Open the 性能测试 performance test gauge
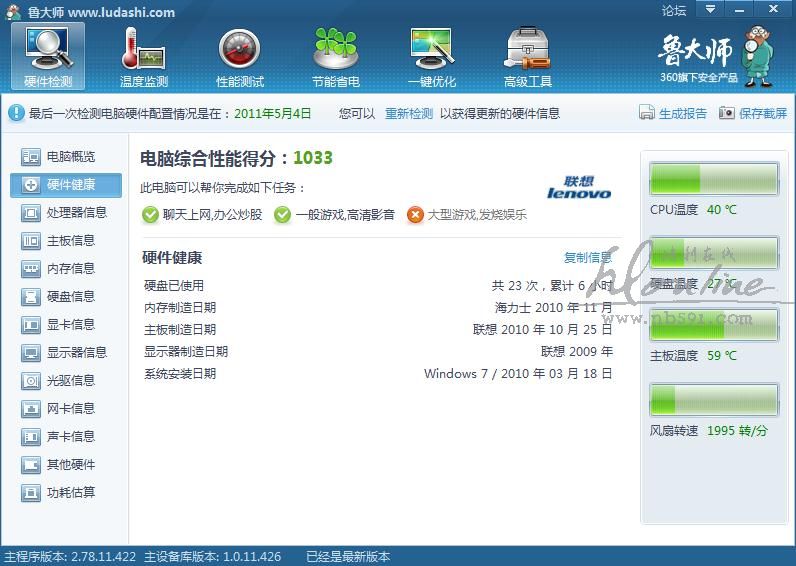 240,56
